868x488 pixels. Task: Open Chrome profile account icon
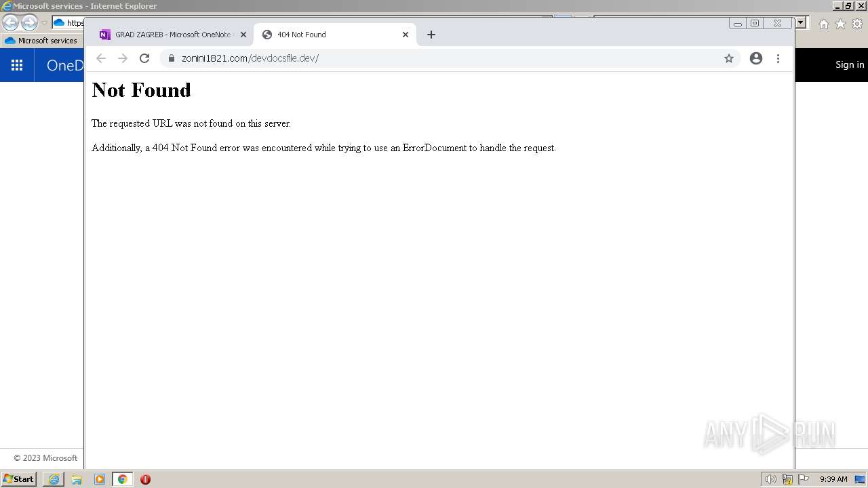[x=756, y=58]
